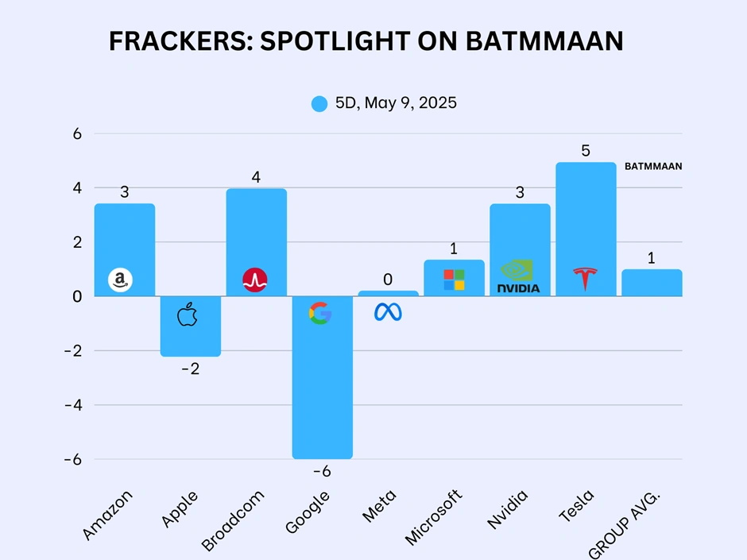
Task: Select the GROUP AVG. bar
Action: (652, 283)
